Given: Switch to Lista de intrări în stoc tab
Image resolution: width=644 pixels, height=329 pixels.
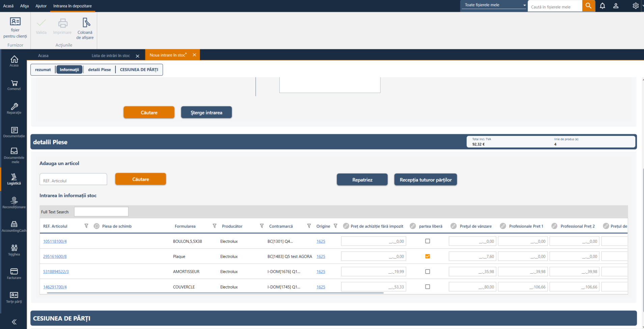Looking at the screenshot, I should (111, 56).
